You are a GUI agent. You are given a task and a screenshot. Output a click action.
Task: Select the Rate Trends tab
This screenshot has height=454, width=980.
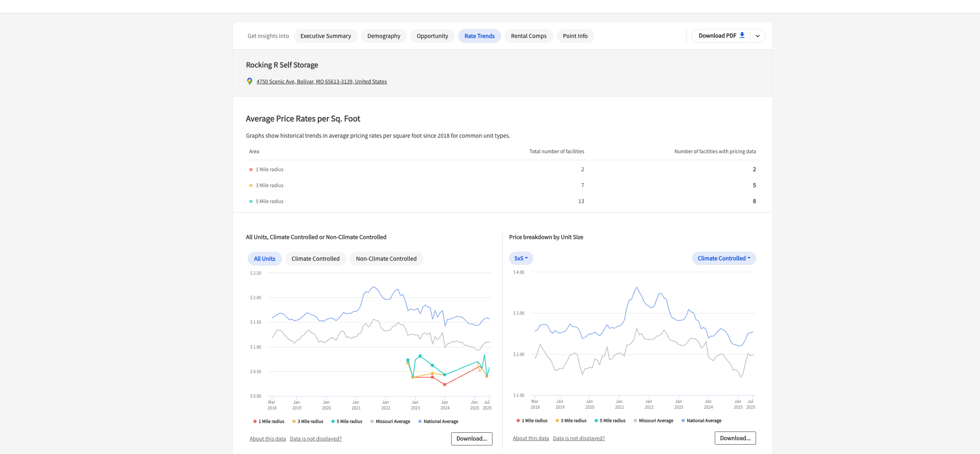click(479, 36)
